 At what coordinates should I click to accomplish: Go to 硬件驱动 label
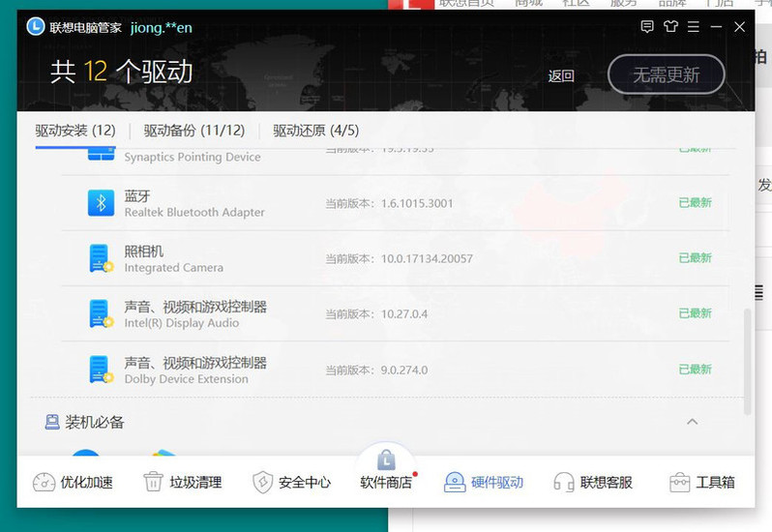click(x=497, y=483)
